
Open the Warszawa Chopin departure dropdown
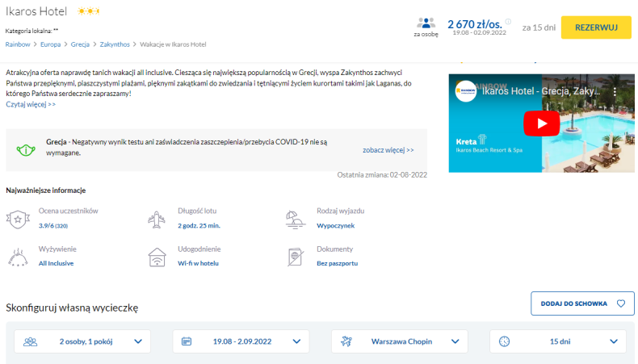click(400, 341)
